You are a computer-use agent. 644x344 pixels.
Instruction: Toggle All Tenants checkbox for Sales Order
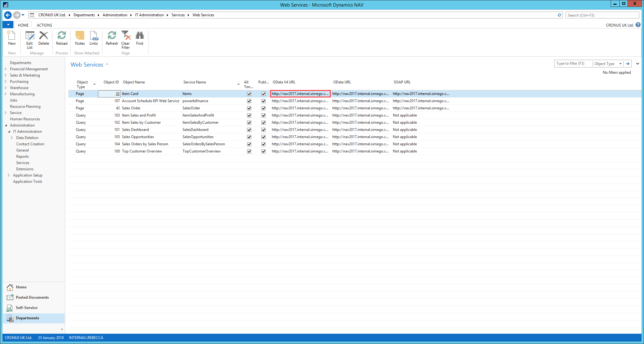click(x=249, y=108)
